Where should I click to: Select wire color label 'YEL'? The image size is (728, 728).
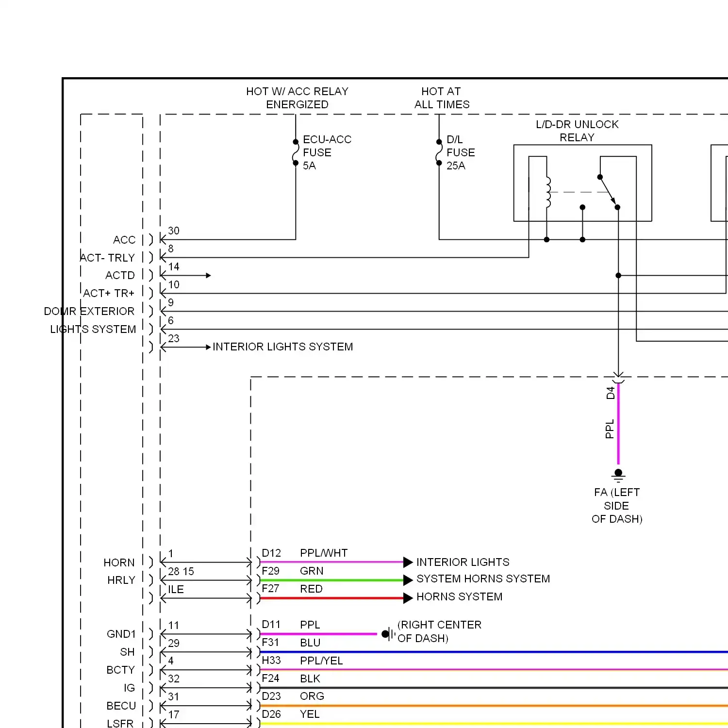310,714
